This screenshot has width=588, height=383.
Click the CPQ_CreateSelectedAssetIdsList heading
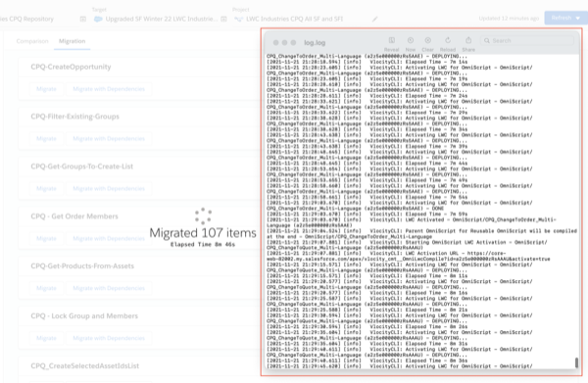[x=84, y=365]
